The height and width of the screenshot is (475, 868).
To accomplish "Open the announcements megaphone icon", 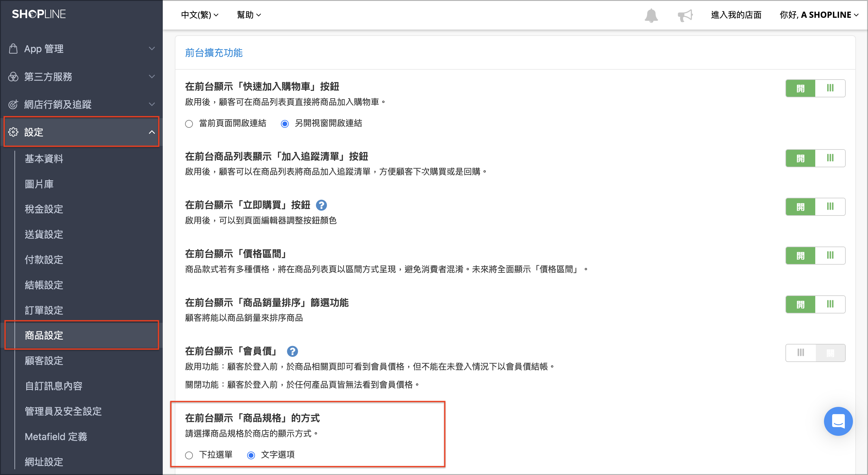I will click(685, 15).
